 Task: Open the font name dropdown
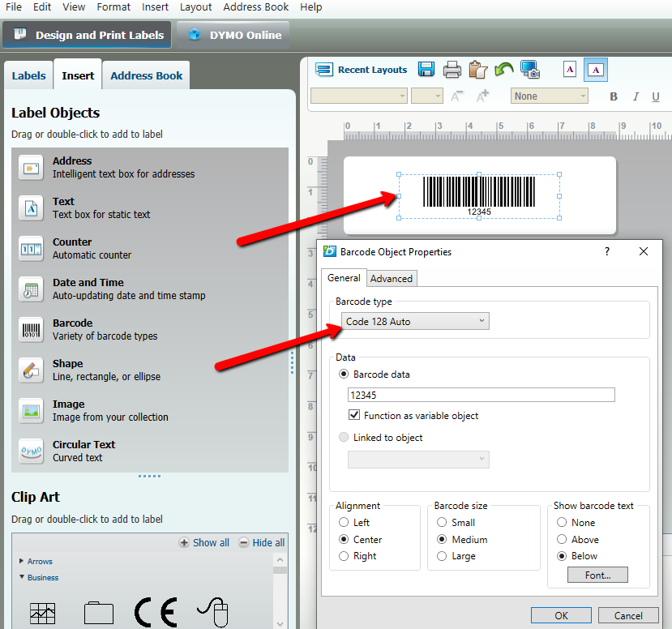click(359, 96)
